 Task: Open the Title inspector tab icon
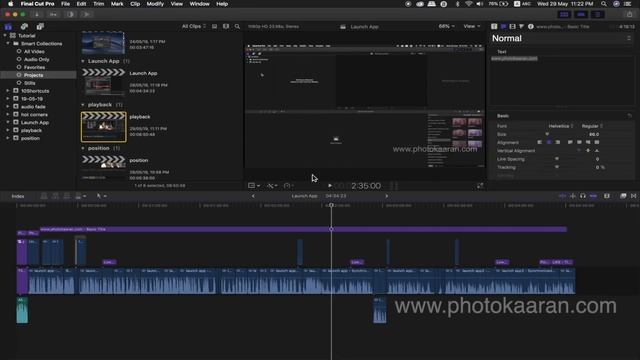(x=503, y=27)
